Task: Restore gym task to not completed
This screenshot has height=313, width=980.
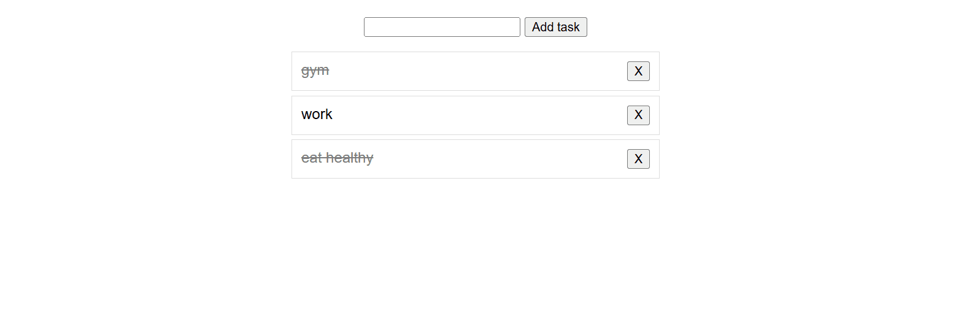Action: pyautogui.click(x=315, y=71)
